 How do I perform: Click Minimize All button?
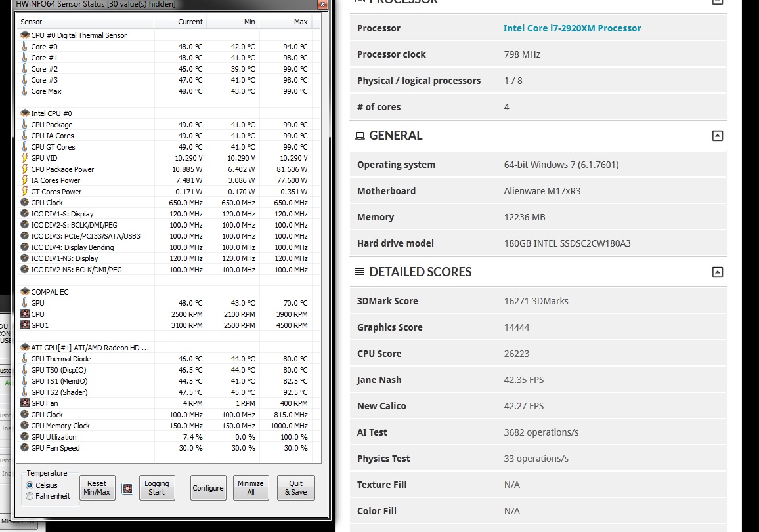point(251,487)
